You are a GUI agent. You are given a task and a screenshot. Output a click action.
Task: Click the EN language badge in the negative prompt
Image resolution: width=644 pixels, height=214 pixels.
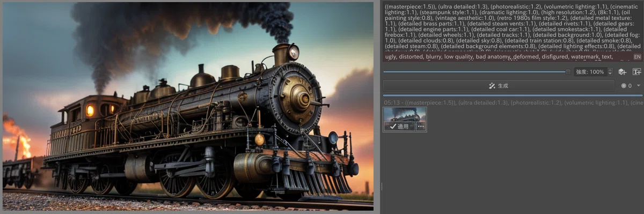coord(637,56)
